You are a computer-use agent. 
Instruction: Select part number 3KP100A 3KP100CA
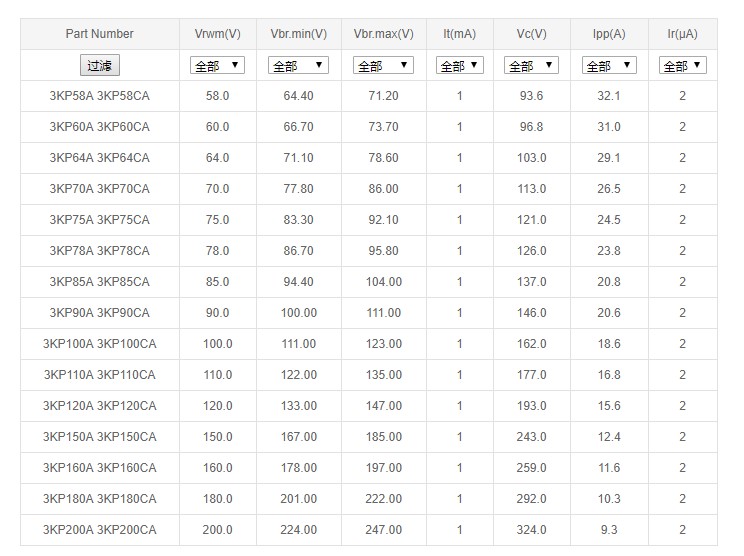coord(99,344)
